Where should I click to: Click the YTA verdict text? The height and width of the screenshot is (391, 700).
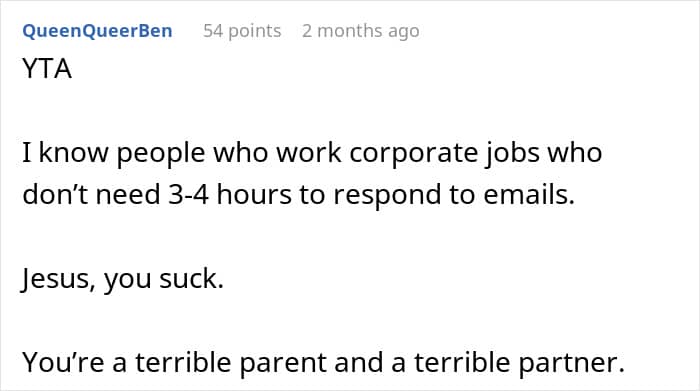[47, 69]
